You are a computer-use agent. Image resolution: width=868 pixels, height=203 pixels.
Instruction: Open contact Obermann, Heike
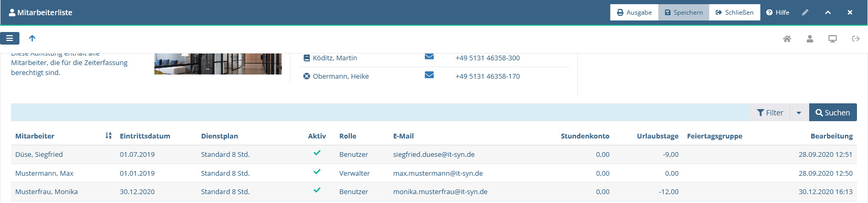340,77
